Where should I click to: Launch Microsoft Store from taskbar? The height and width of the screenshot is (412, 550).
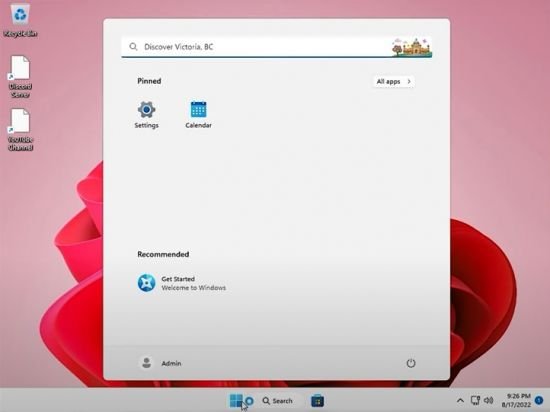(317, 400)
